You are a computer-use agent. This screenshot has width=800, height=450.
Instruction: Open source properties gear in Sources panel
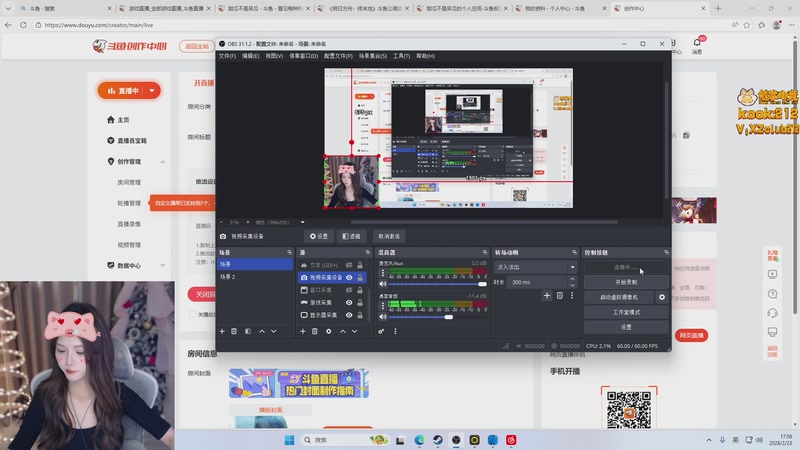tap(329, 331)
